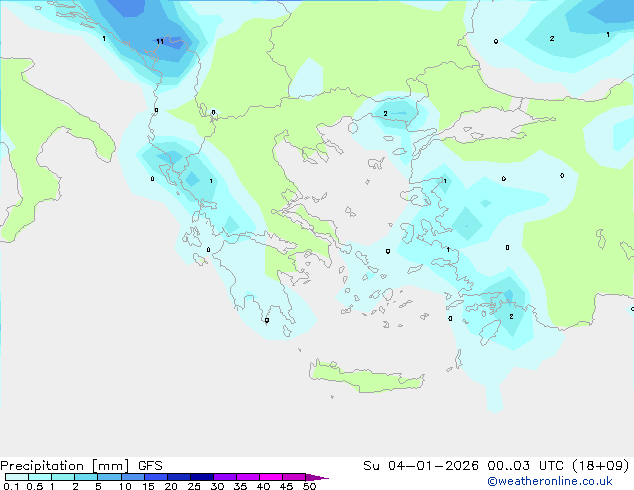This screenshot has height=490, width=634.
Task: Select the 0.1–0.5 mm legend swatch
Action: [x=17, y=477]
